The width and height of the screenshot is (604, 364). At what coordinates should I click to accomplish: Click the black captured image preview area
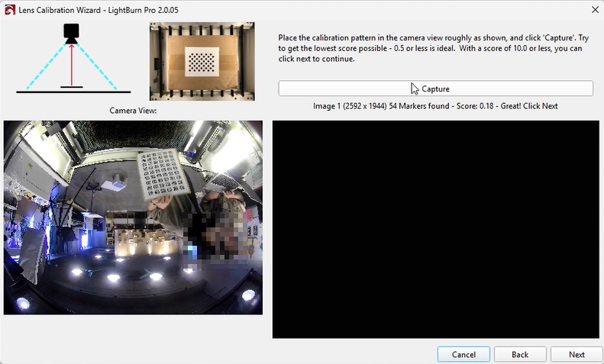(x=435, y=229)
